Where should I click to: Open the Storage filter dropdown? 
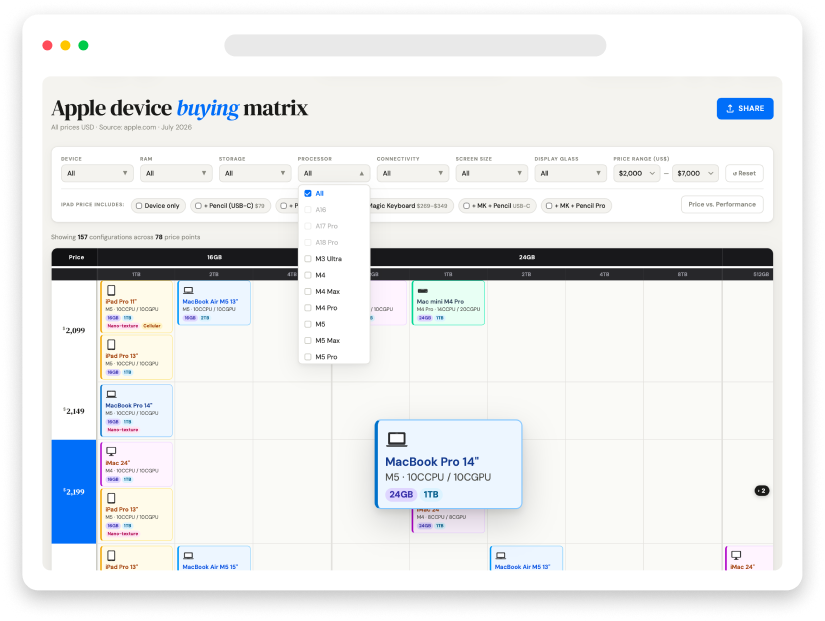[x=255, y=173]
